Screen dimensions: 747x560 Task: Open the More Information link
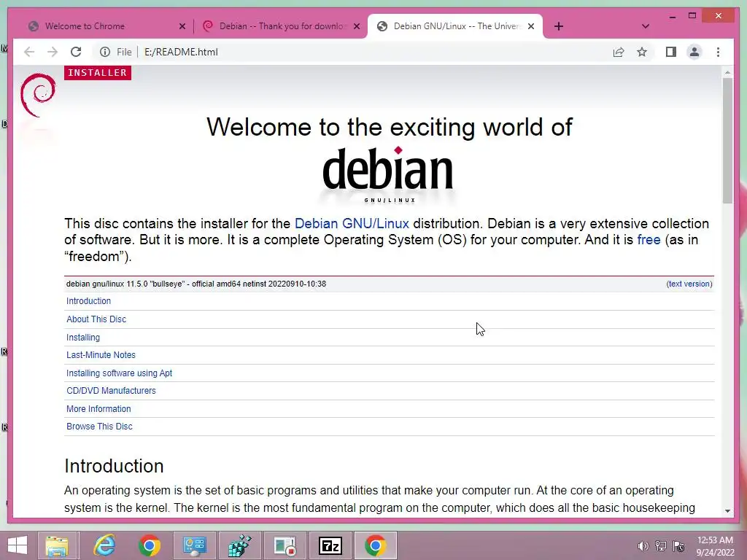(x=98, y=408)
